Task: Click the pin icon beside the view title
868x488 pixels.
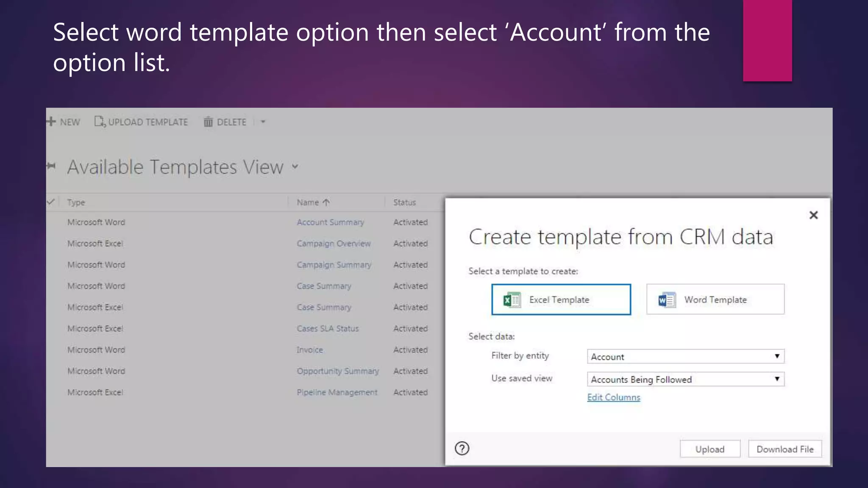Action: (x=51, y=166)
